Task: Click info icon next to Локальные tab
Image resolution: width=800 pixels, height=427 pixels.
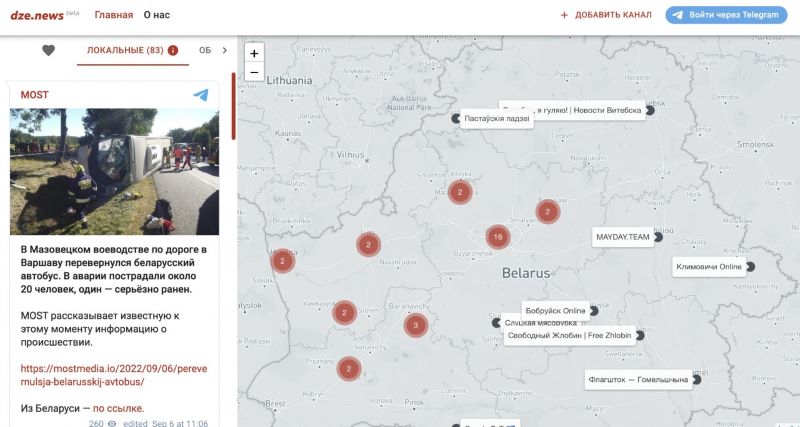Action: coord(173,50)
